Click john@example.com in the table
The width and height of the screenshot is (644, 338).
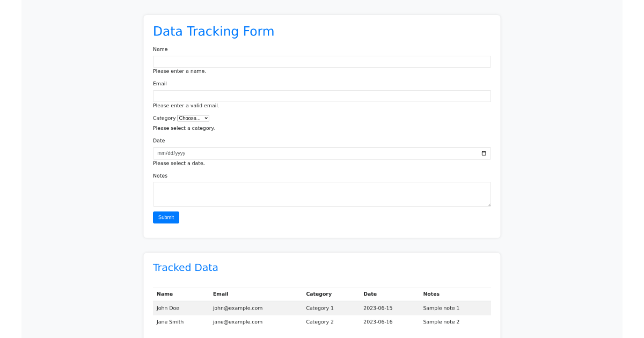click(238, 308)
